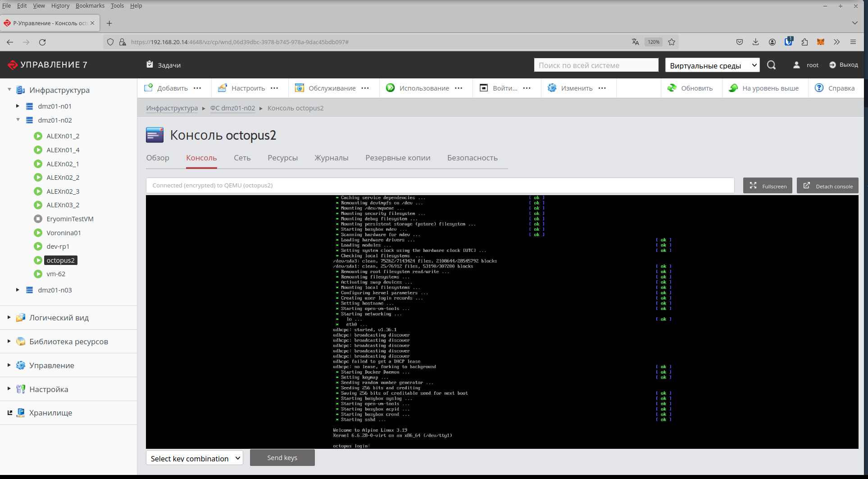Click the Обновить refresh icon
868x479 pixels.
coord(672,88)
